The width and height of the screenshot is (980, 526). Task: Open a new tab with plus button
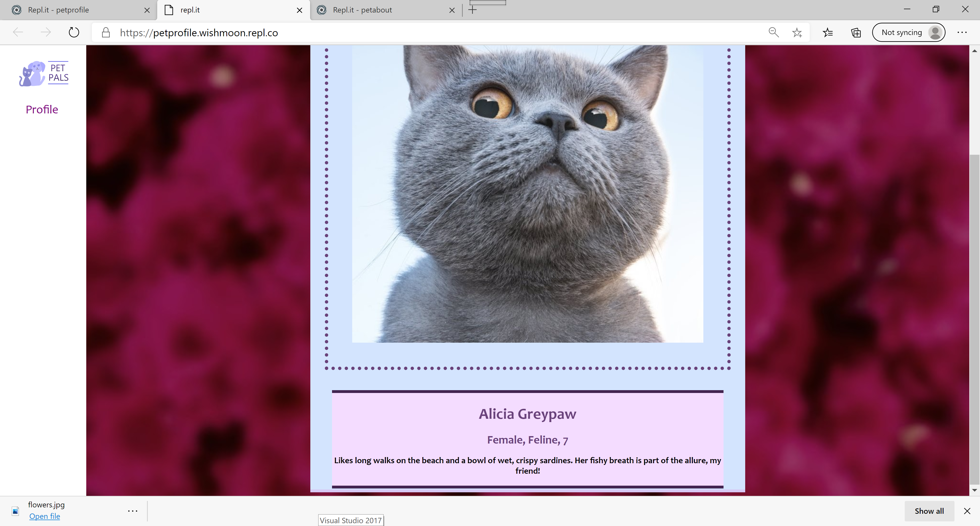pos(472,10)
